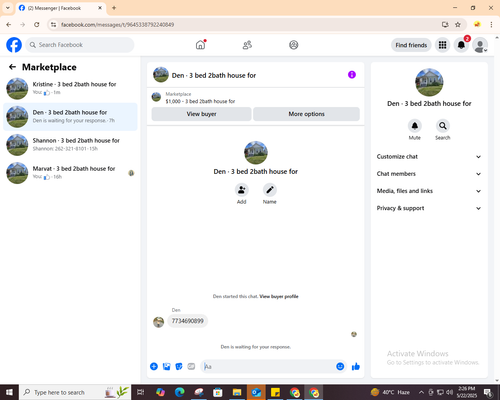Open more actions plus icon in composer
This screenshot has width=500, height=400.
click(154, 367)
